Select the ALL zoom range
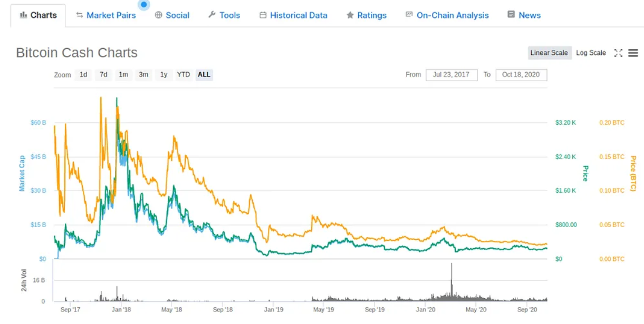The width and height of the screenshot is (644, 324). (204, 75)
